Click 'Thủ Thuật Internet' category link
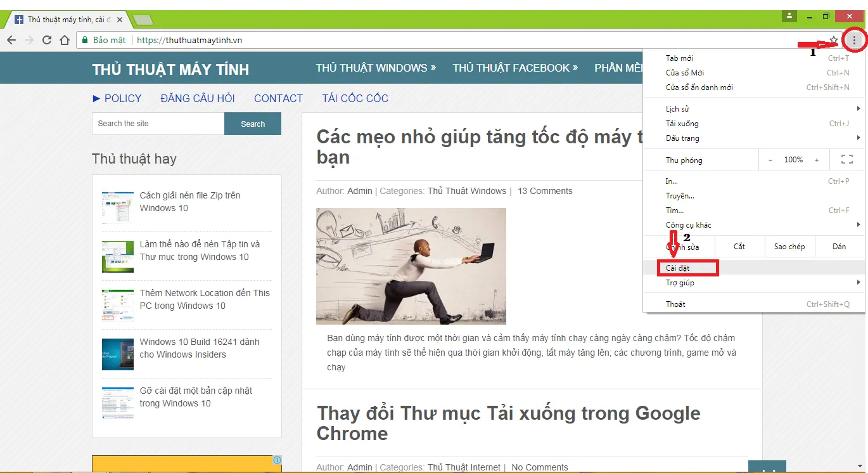868x473 pixels. 464,467
